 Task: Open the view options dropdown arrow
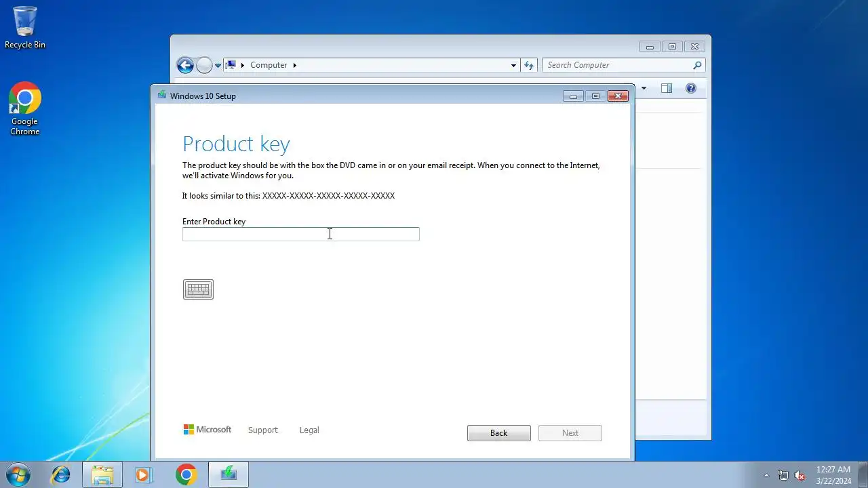click(644, 88)
